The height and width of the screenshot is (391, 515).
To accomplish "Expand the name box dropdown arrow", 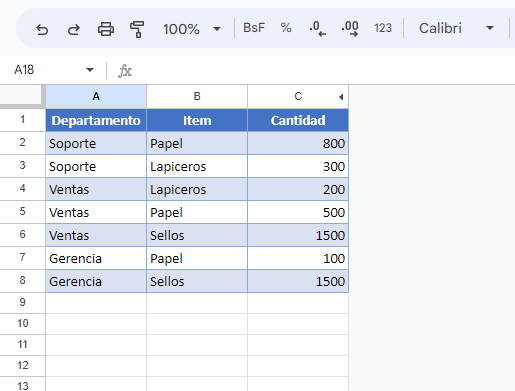I will [90, 70].
